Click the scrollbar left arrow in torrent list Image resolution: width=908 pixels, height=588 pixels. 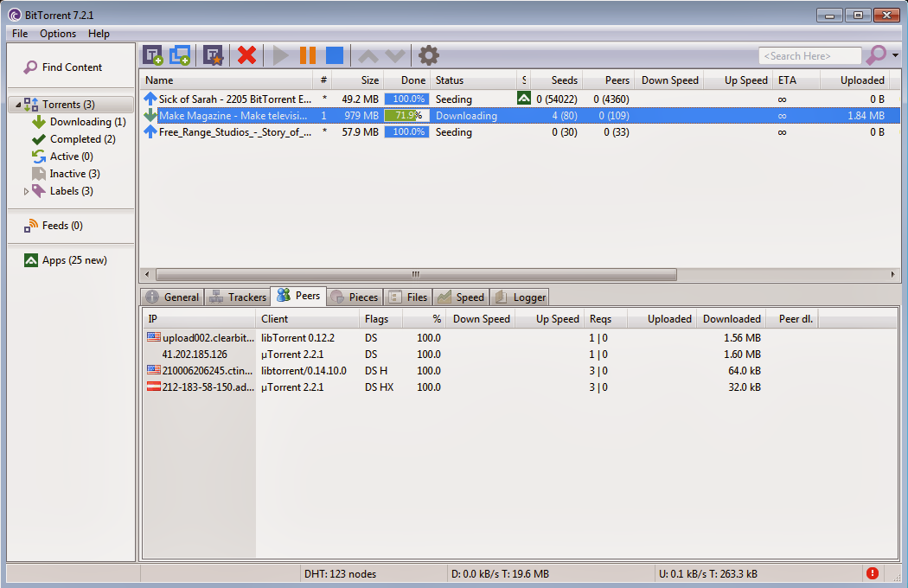[146, 274]
